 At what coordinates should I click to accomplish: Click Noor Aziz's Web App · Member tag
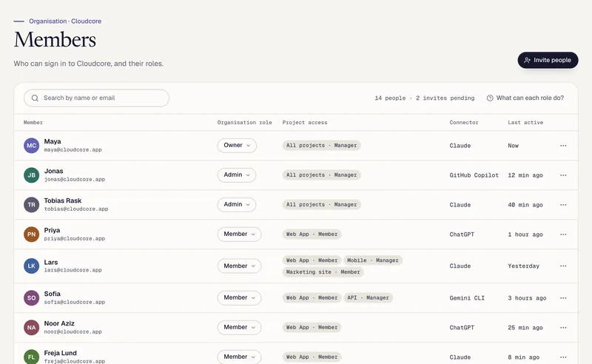click(x=312, y=327)
